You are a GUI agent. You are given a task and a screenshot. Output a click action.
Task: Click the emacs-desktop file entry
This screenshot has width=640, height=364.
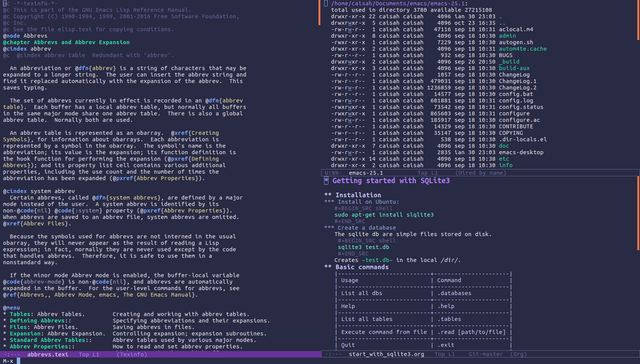tap(521, 152)
